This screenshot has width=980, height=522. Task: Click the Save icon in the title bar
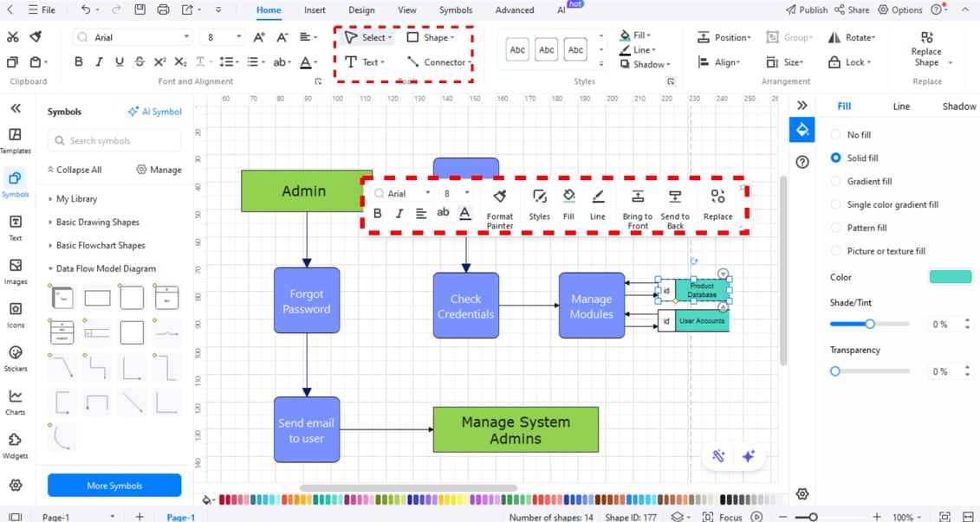click(140, 10)
